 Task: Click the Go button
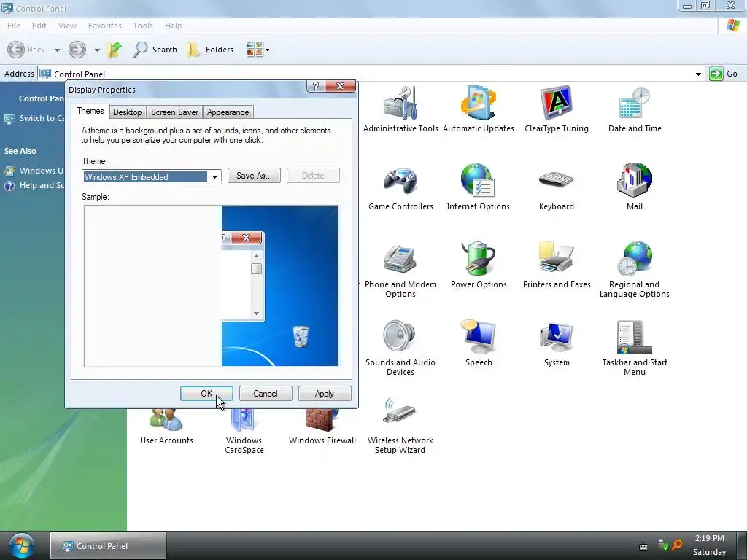pyautogui.click(x=723, y=74)
